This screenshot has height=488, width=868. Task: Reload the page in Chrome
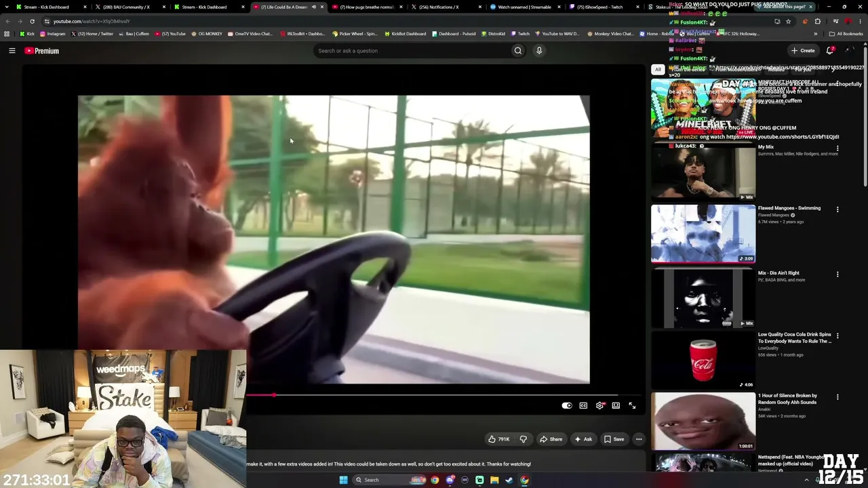coord(32,21)
